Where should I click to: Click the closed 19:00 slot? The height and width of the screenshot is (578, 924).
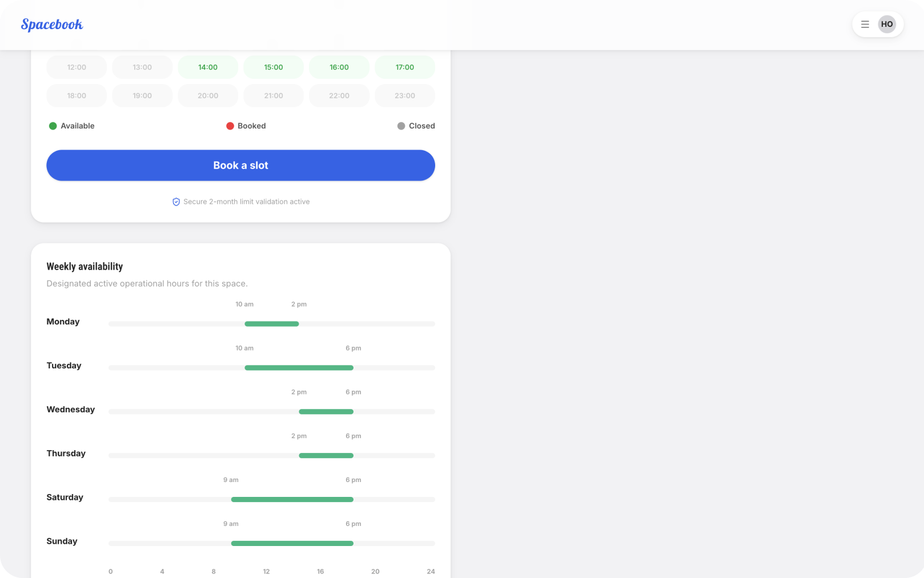click(142, 96)
